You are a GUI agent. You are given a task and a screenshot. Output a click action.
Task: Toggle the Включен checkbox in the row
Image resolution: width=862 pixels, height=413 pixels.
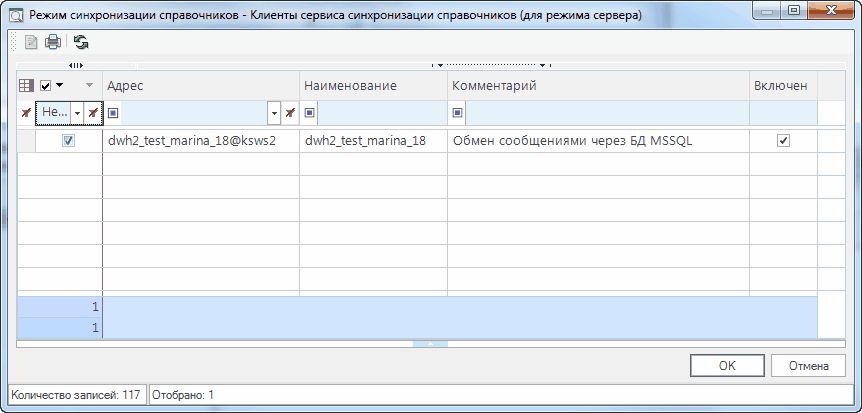pyautogui.click(x=783, y=141)
